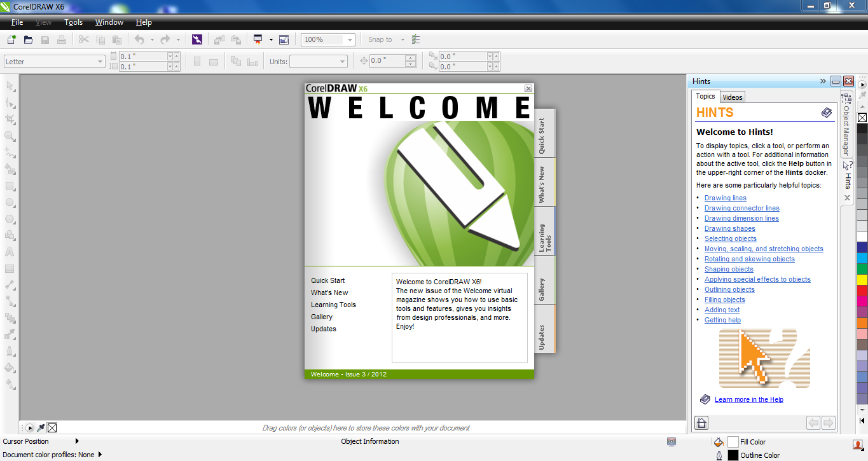Screen dimensions: 868x461
Task: Open the Redo history dropdown arrow
Action: point(178,39)
